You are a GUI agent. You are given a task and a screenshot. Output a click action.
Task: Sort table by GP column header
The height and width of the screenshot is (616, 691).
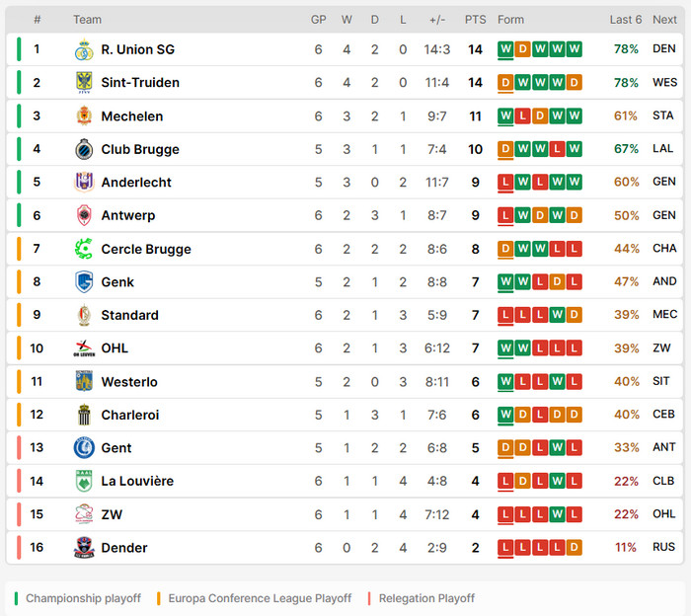(x=318, y=20)
